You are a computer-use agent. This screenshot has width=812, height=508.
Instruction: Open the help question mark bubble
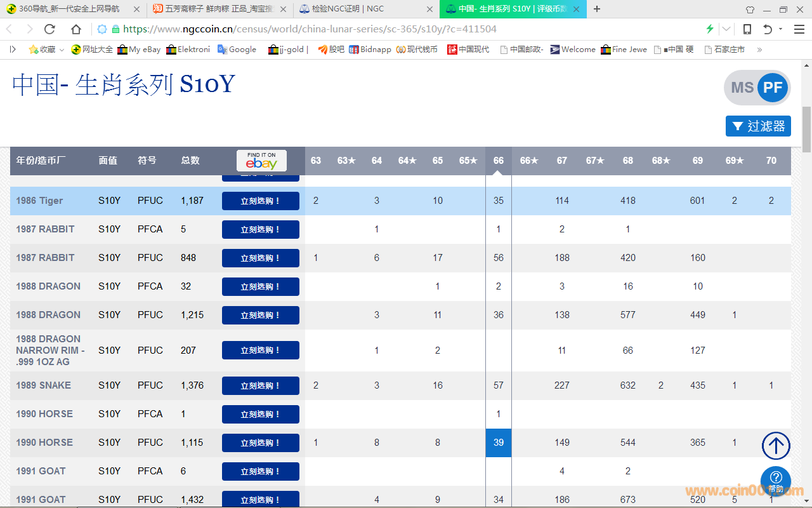(775, 480)
